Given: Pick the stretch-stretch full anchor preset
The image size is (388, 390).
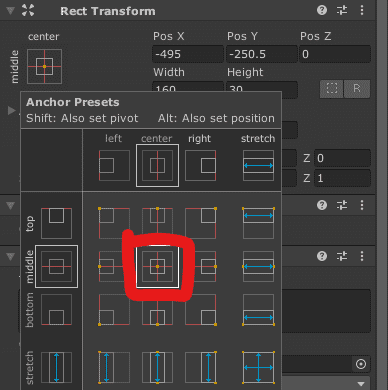Looking at the screenshot, I should (258, 367).
